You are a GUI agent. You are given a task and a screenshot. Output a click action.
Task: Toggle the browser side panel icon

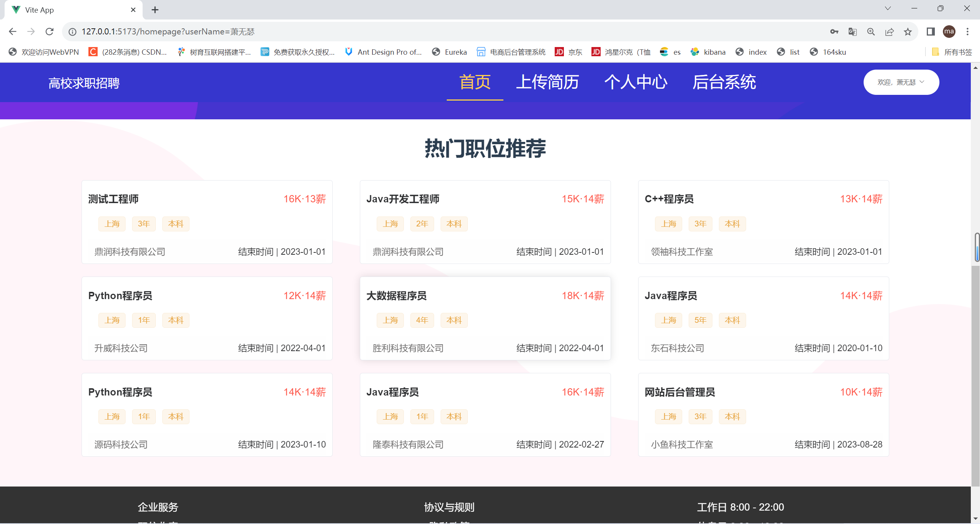[931, 31]
